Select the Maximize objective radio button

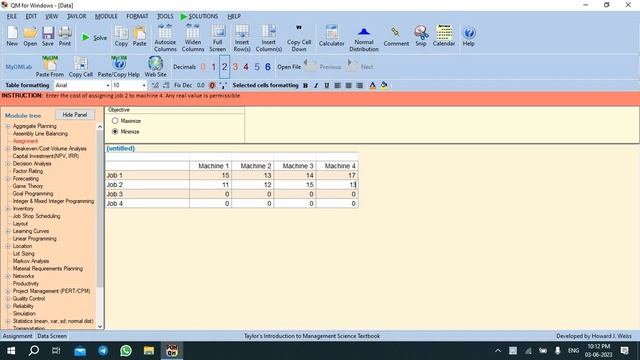(115, 121)
